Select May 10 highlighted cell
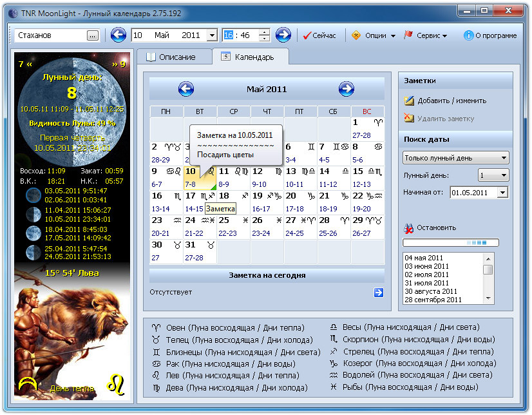Screen dimensions: 532x415 pyautogui.click(x=200, y=178)
